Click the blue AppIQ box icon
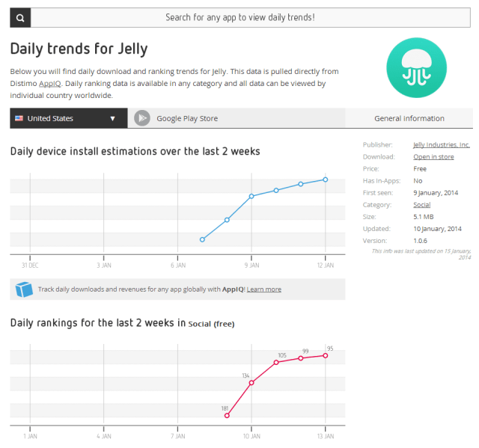Viewport: 479px width, 448px height. tap(24, 289)
